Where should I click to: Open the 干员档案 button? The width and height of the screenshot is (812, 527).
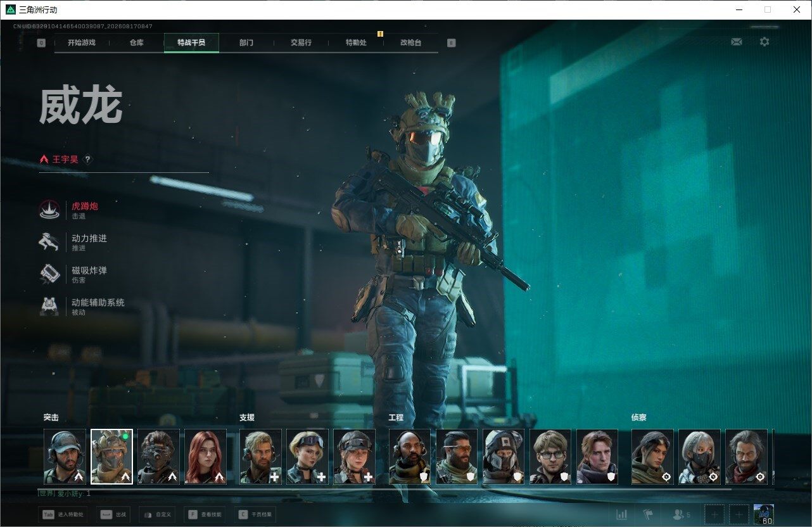pyautogui.click(x=255, y=514)
